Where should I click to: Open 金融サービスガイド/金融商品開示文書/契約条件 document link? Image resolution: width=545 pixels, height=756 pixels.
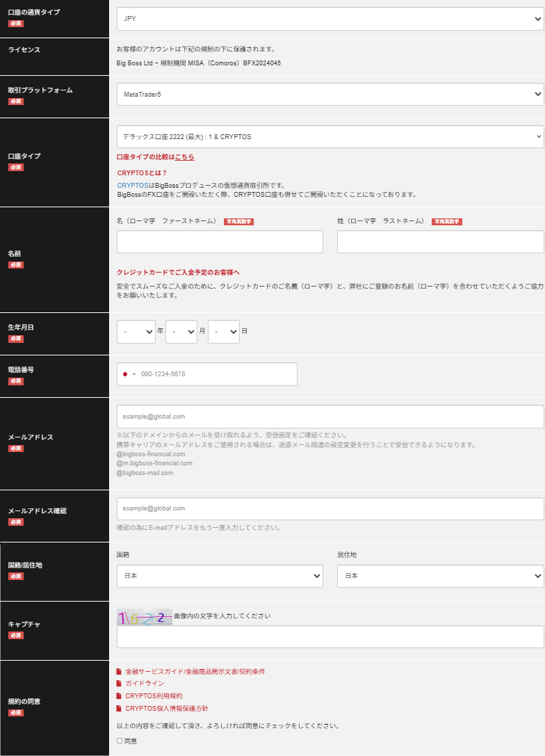point(195,672)
